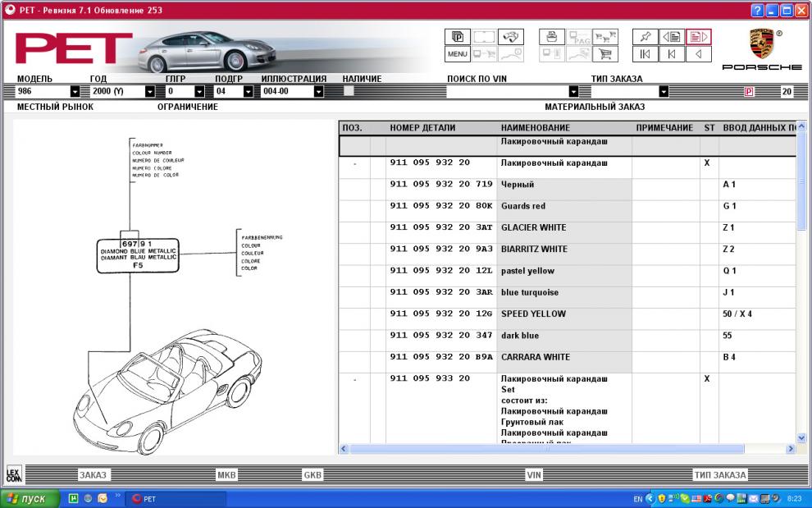Click the МКВ bottom bar button

coord(226,475)
